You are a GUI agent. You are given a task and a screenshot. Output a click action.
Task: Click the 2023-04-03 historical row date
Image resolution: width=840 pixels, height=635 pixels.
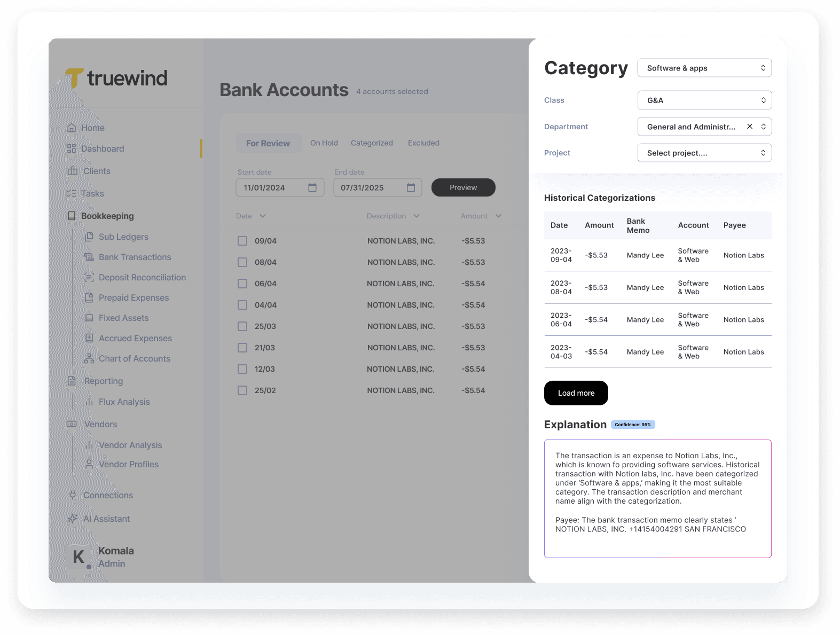(x=561, y=352)
